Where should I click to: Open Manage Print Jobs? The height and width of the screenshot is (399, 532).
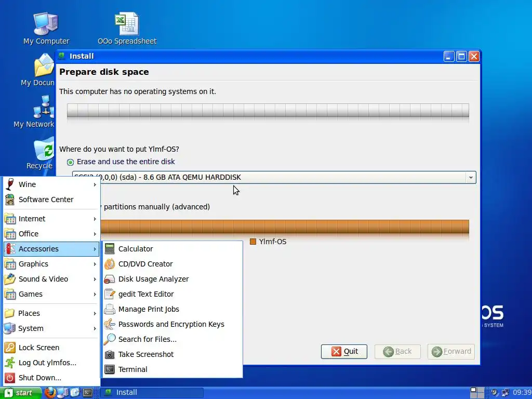(x=172, y=309)
